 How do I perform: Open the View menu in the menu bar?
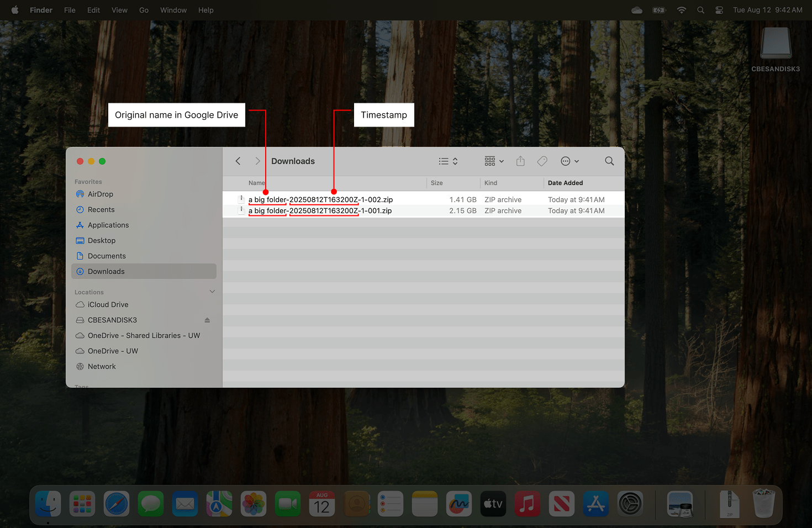pos(119,9)
